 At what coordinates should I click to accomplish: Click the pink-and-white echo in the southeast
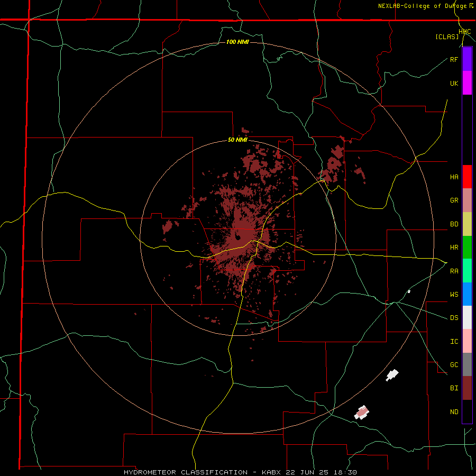pos(362,413)
